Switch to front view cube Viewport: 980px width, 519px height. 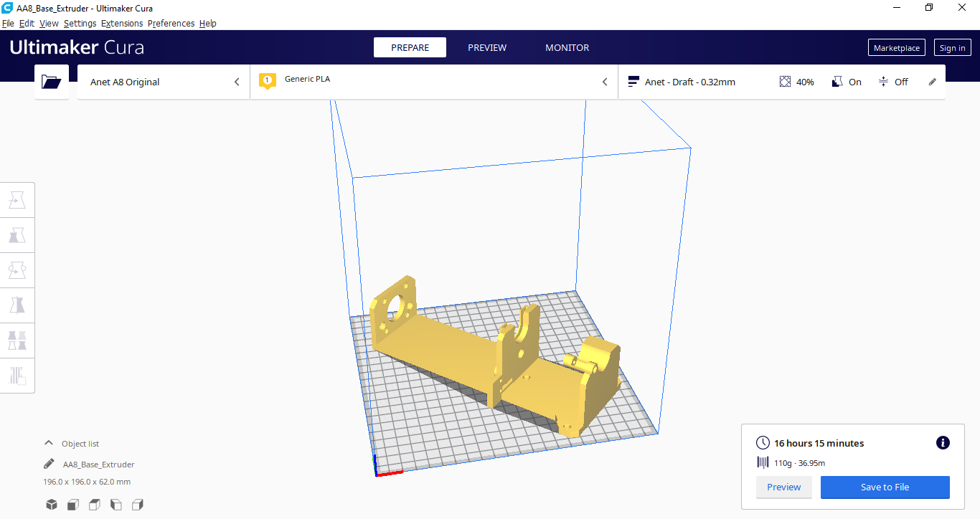coord(73,505)
